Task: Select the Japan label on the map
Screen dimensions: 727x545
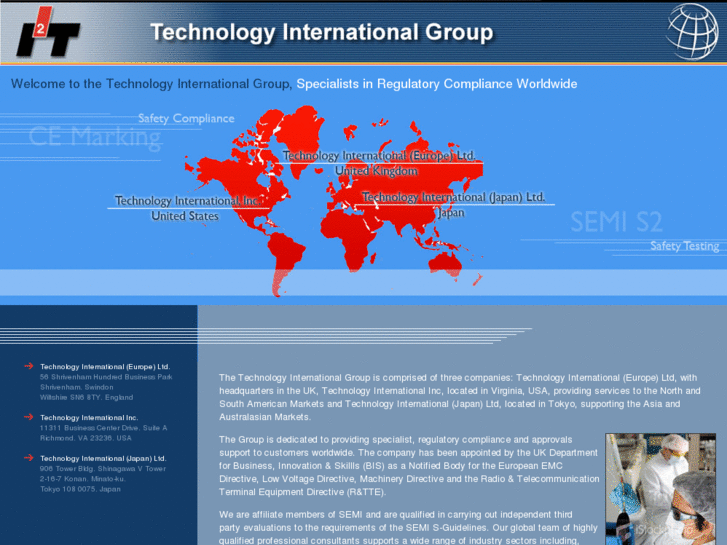Action: click(x=451, y=212)
